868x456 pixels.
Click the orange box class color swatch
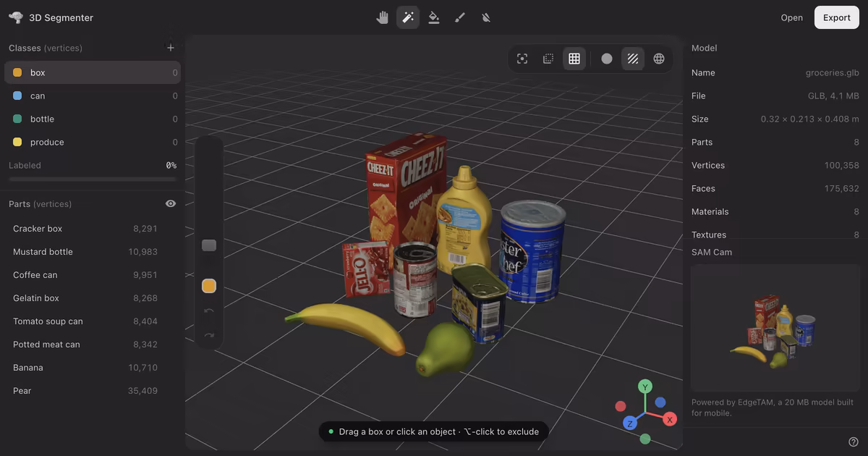(x=17, y=72)
